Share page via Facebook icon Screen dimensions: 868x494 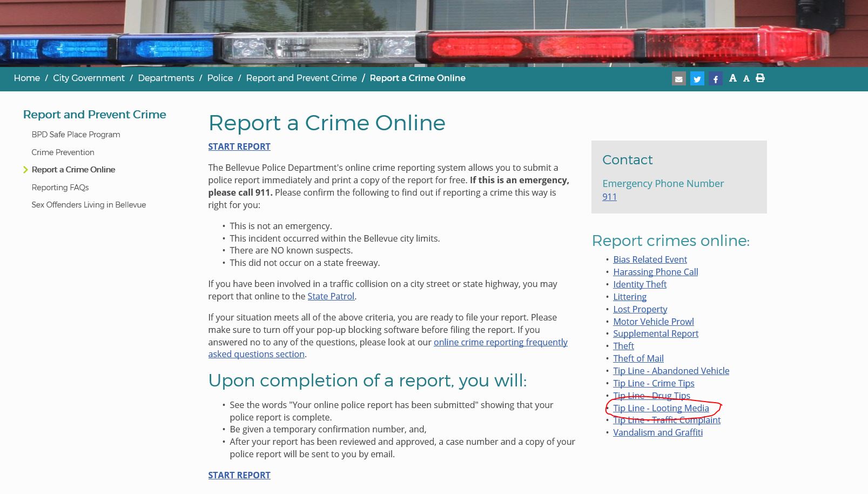tap(715, 79)
